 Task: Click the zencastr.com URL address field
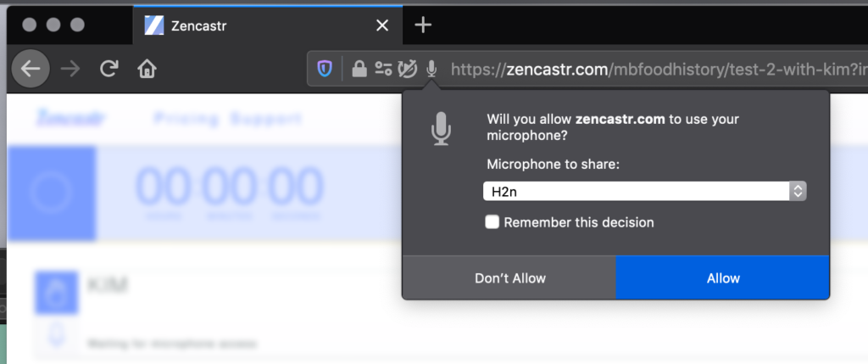(653, 69)
